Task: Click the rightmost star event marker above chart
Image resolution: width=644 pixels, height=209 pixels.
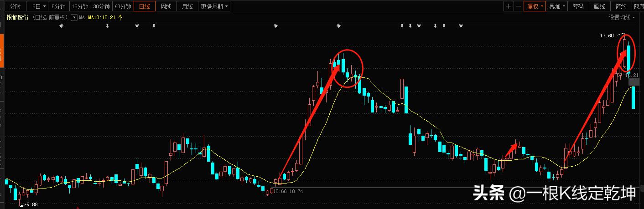Action: (x=461, y=26)
